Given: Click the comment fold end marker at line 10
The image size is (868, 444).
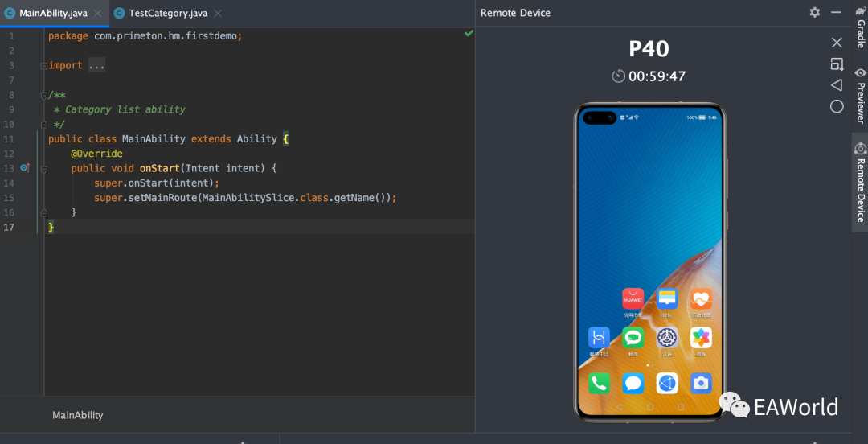Looking at the screenshot, I should pos(43,124).
